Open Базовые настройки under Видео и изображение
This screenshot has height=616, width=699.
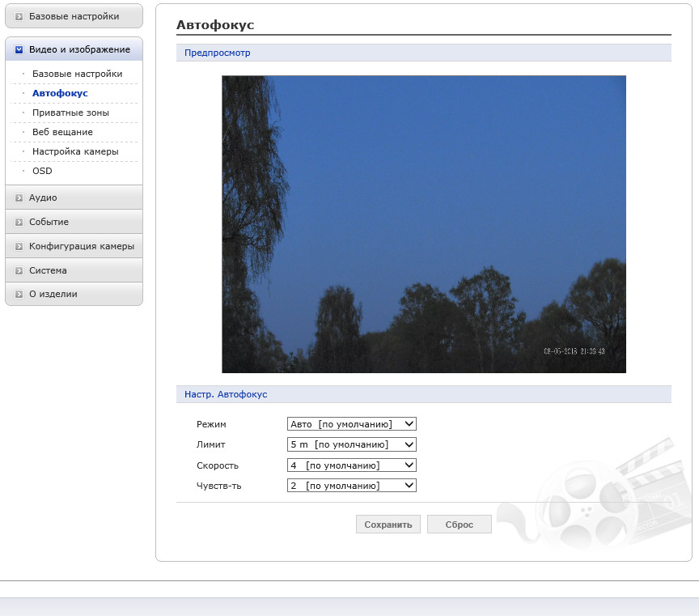[x=77, y=74]
